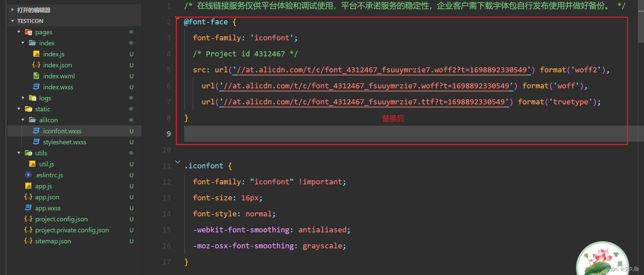Click the logs folder icon
This screenshot has height=275, width=644.
tap(32, 98)
